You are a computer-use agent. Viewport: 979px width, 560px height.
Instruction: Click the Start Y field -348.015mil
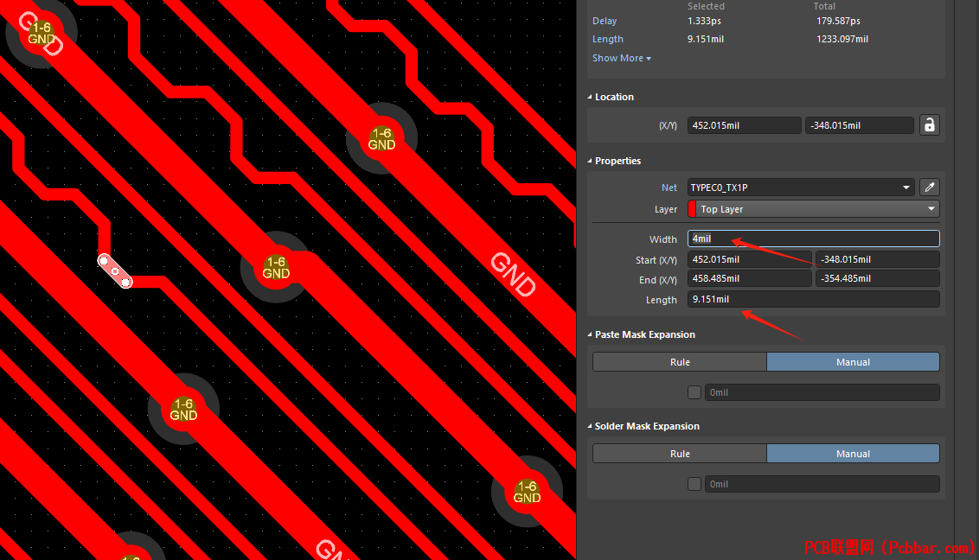point(877,259)
